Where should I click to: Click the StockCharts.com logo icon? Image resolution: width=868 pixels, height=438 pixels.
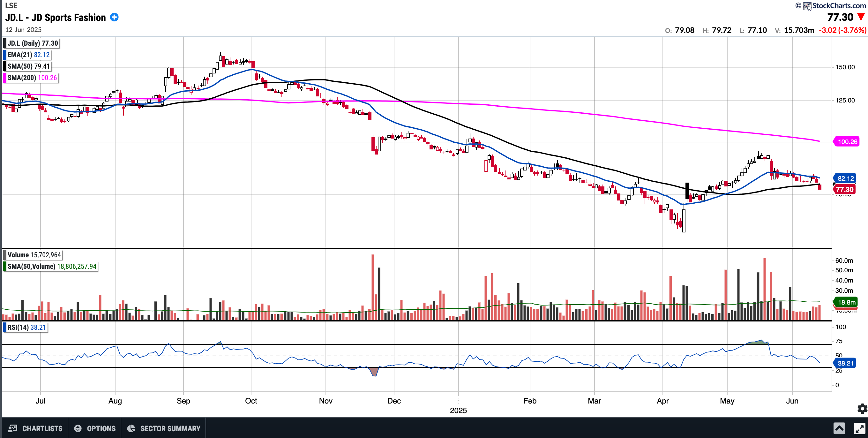coord(807,6)
